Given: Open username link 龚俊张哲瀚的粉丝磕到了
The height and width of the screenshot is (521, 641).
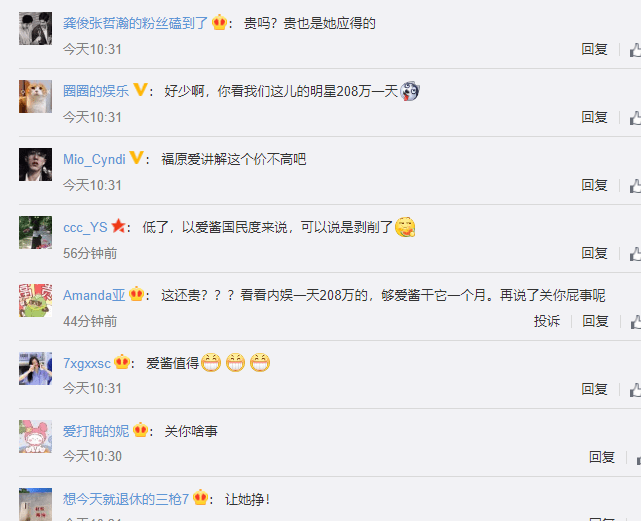Looking at the screenshot, I should coord(135,23).
